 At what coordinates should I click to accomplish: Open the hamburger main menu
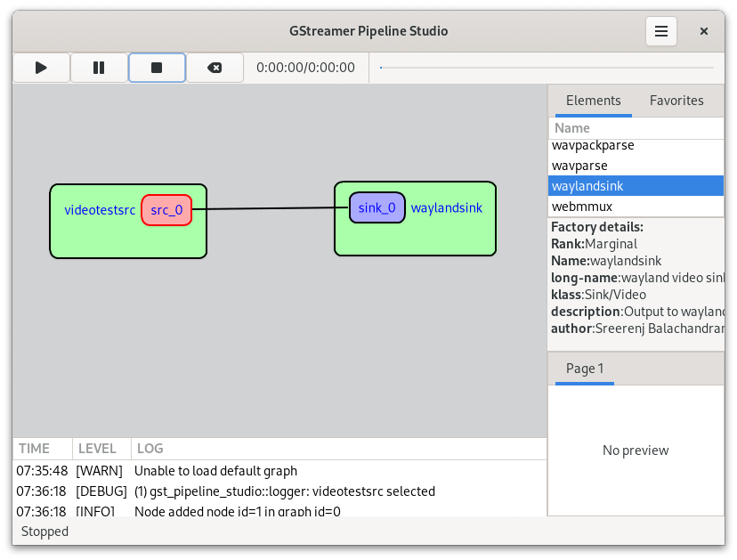[x=660, y=31]
